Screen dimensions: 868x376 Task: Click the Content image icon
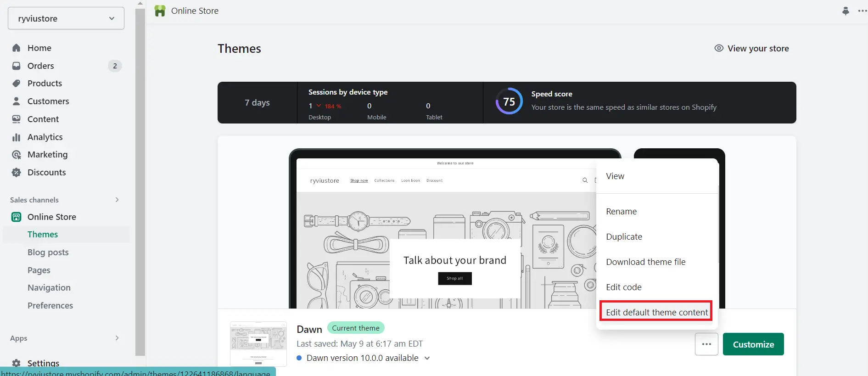coord(17,119)
